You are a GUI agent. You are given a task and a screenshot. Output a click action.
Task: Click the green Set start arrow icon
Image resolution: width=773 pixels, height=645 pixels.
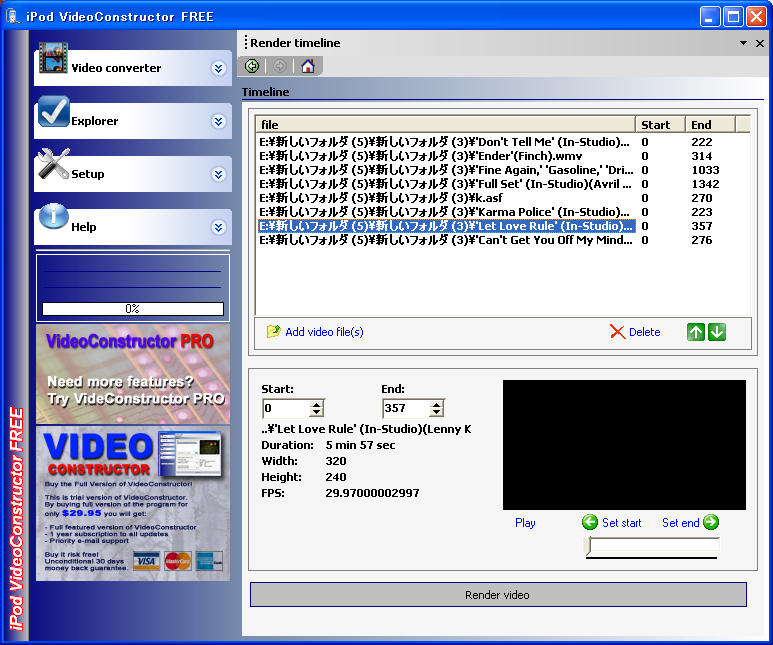[590, 522]
